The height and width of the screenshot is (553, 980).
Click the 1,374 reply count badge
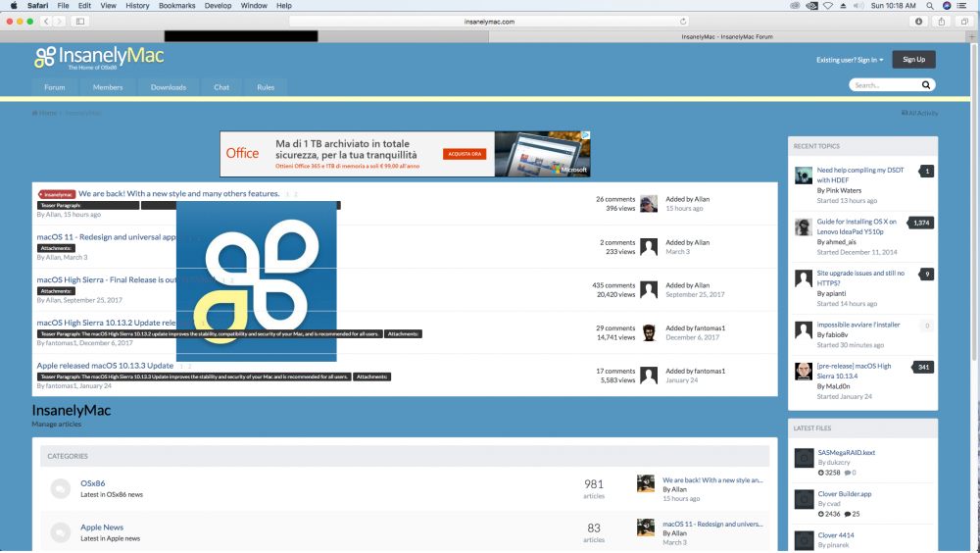pos(921,223)
